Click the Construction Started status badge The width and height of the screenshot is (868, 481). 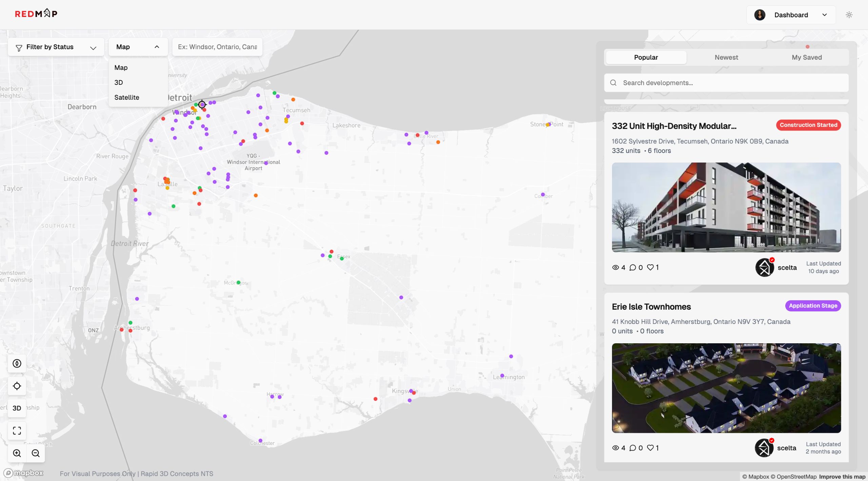(x=808, y=125)
